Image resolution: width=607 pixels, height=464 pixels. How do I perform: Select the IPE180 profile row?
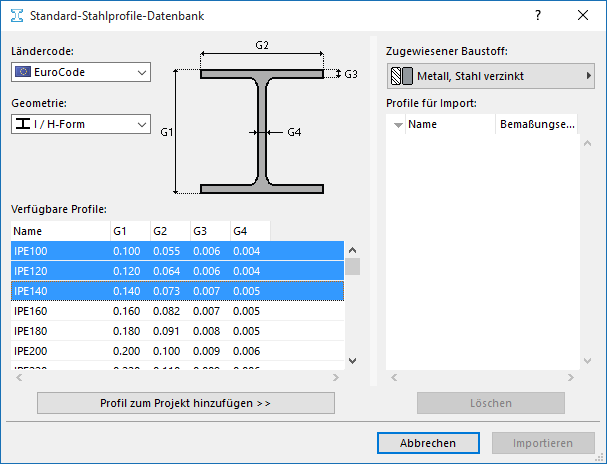click(177, 331)
